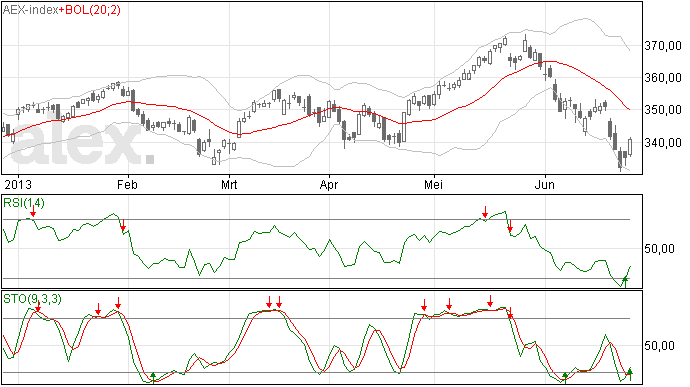The width and height of the screenshot is (690, 387).
Task: Click the 360,00 price axis label
Action: click(663, 78)
